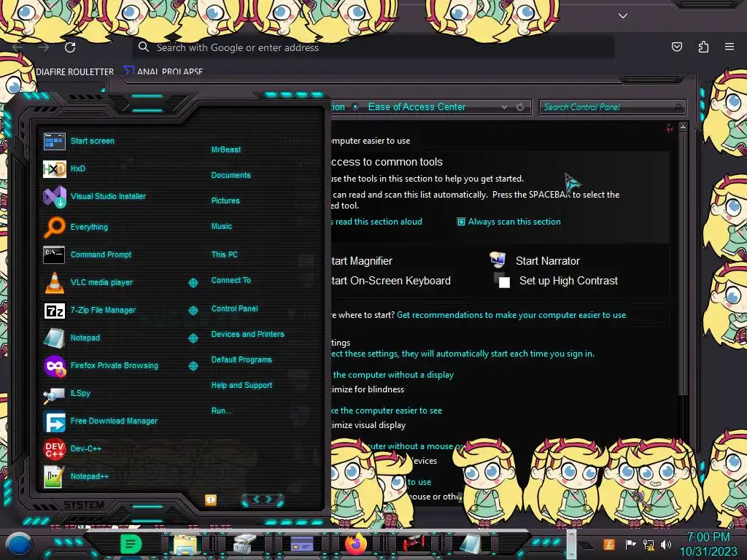The width and height of the screenshot is (747, 560).
Task: Open Run... dialog
Action: (221, 411)
